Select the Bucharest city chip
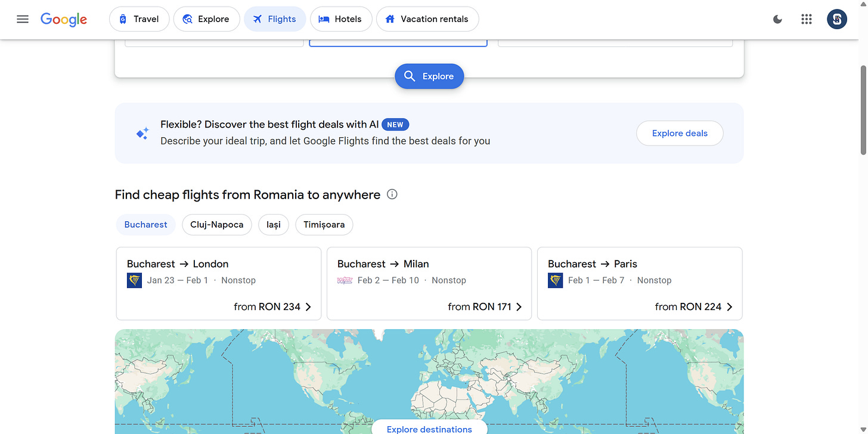The height and width of the screenshot is (434, 868). click(x=145, y=225)
